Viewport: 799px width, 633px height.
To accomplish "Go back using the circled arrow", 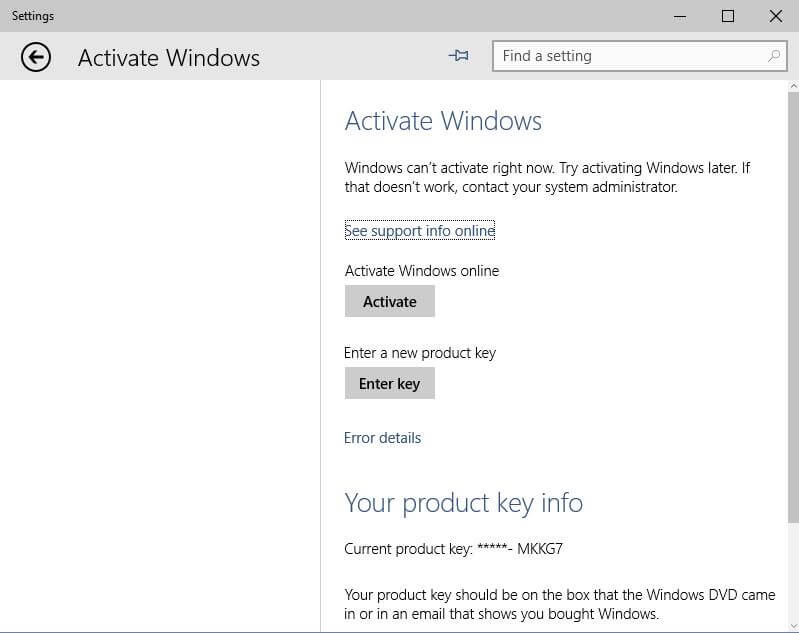I will [36, 57].
